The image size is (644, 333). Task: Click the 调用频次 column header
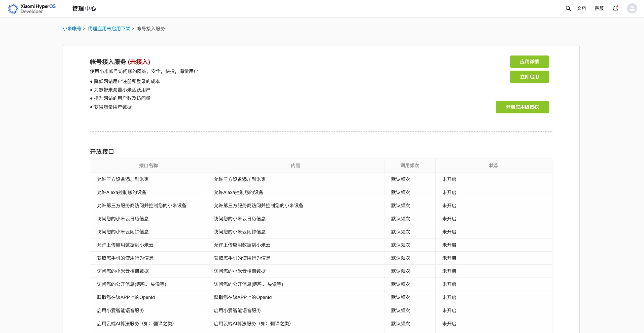point(409,165)
